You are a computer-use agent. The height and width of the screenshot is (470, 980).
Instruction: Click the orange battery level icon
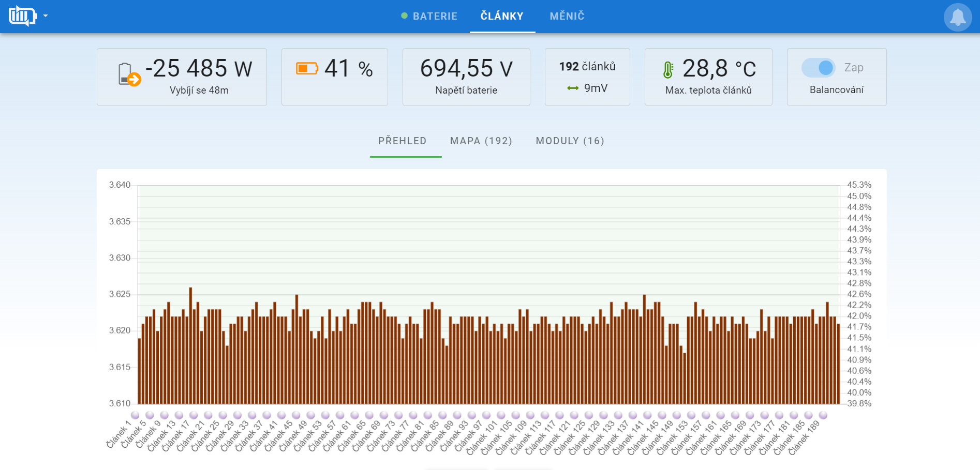307,68
